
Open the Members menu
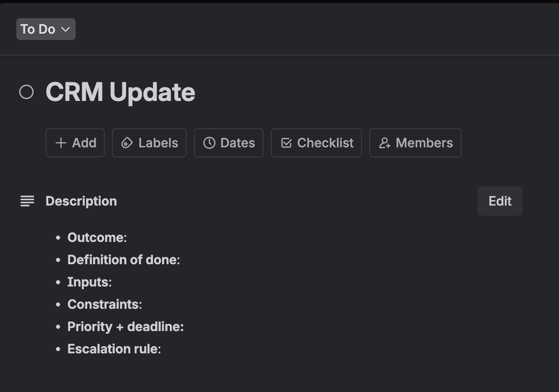tap(415, 143)
